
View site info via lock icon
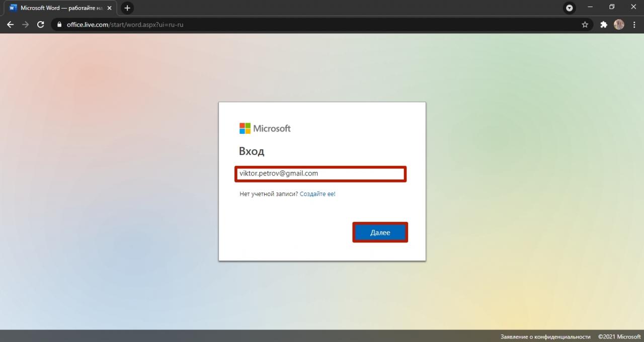(x=59, y=25)
